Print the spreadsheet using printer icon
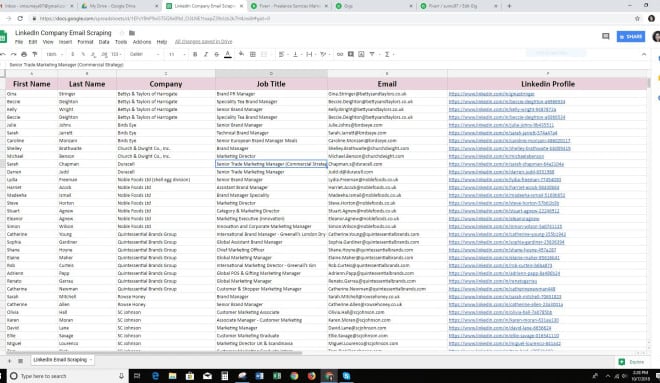 (x=24, y=54)
